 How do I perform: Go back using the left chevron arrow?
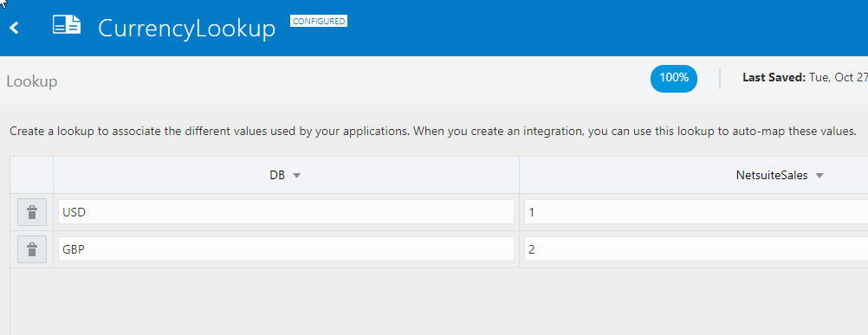pyautogui.click(x=15, y=28)
